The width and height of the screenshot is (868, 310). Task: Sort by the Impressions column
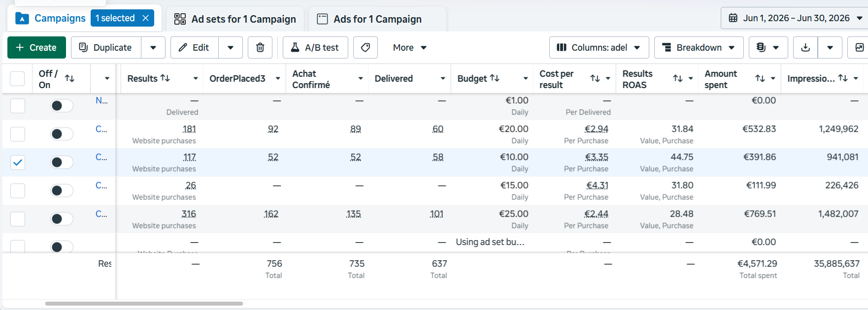pyautogui.click(x=843, y=78)
